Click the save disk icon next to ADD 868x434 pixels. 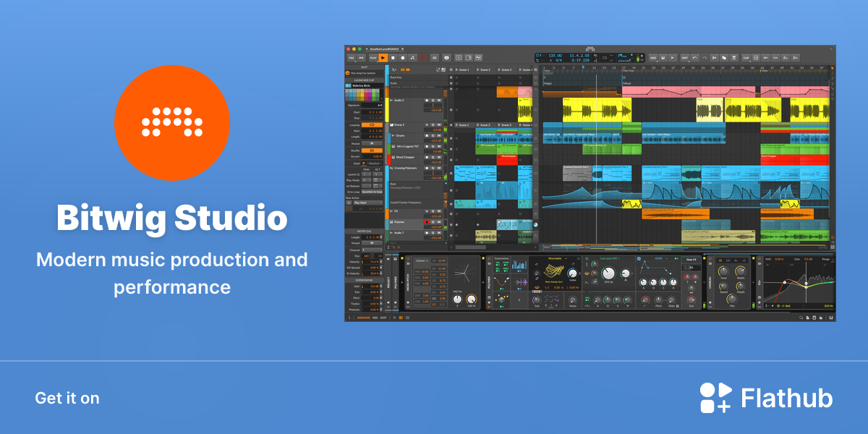pyautogui.click(x=663, y=58)
